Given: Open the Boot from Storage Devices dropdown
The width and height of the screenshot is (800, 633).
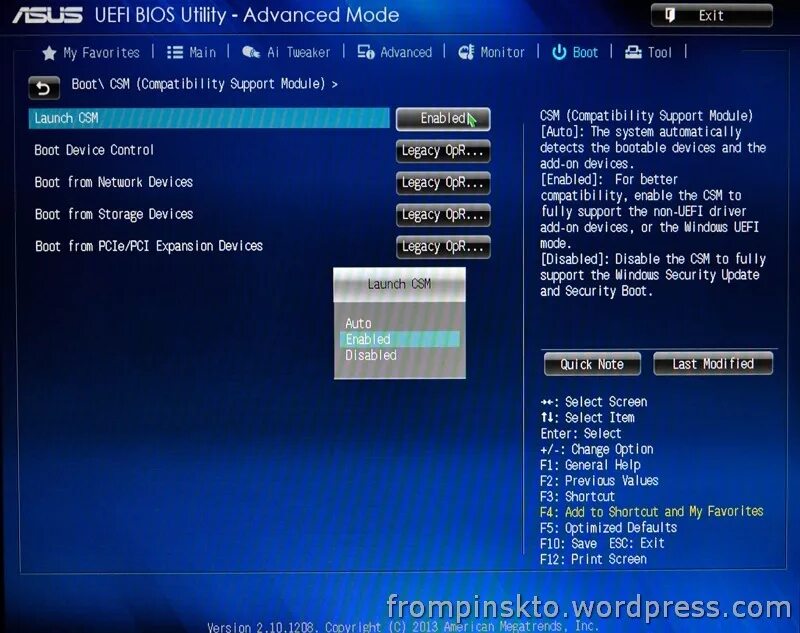Looking at the screenshot, I should (443, 215).
